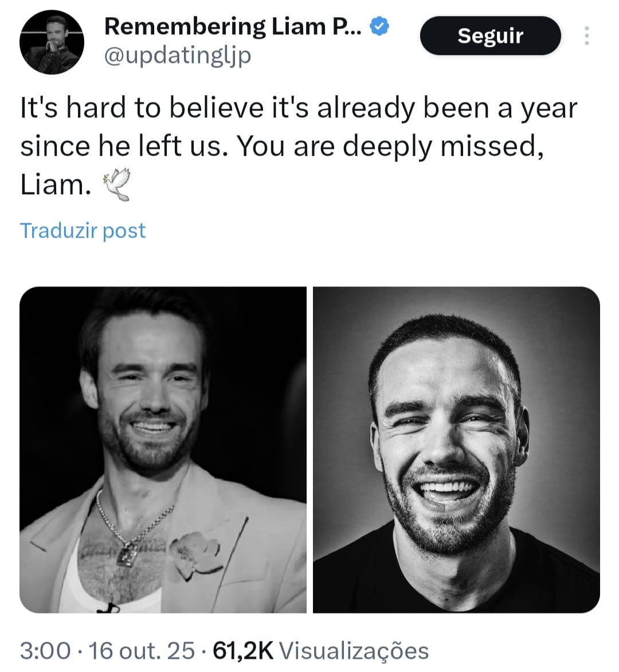Open the Remembering Liam P... display name

(x=233, y=26)
